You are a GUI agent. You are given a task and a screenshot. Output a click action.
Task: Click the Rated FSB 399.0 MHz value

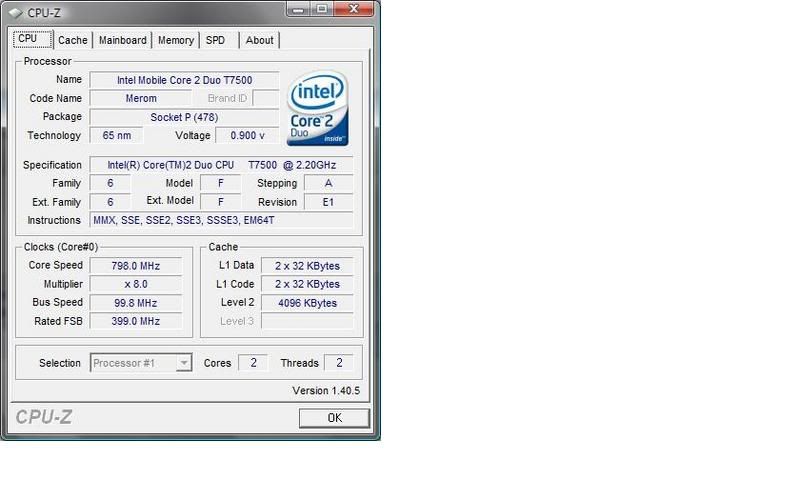(x=136, y=321)
